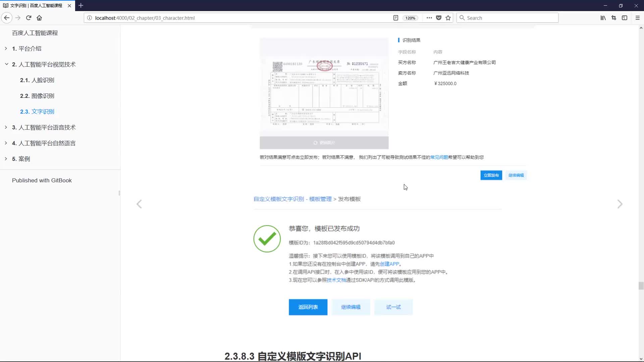
Task: Click sidebar resize handle dots
Action: click(119, 193)
